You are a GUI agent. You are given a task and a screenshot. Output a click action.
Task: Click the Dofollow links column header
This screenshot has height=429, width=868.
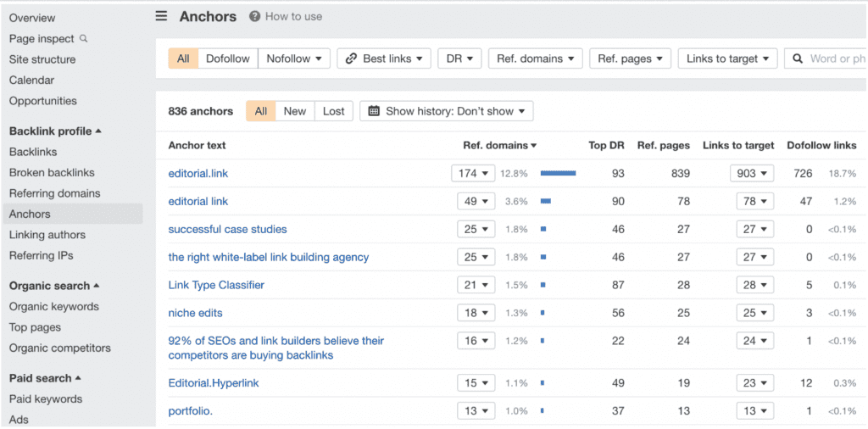tap(821, 146)
